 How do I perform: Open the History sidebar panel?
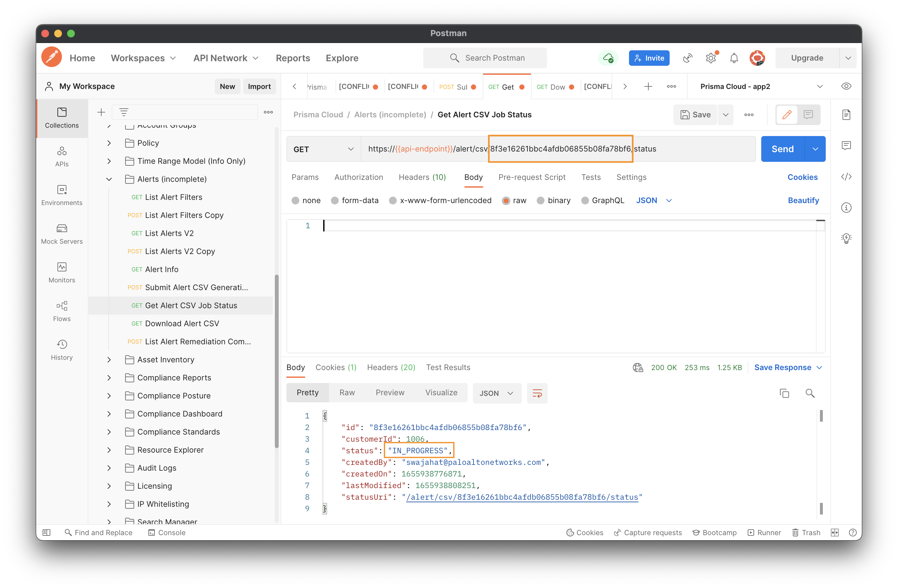tap(62, 350)
